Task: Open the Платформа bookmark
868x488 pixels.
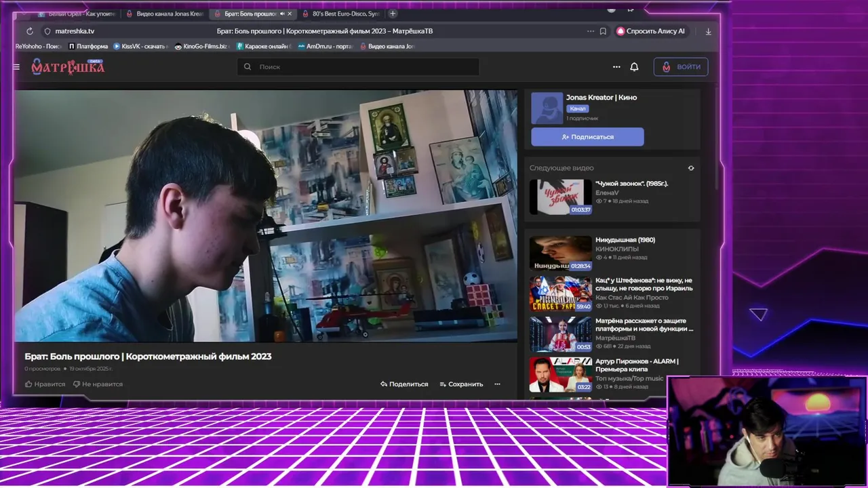Action: pos(88,46)
